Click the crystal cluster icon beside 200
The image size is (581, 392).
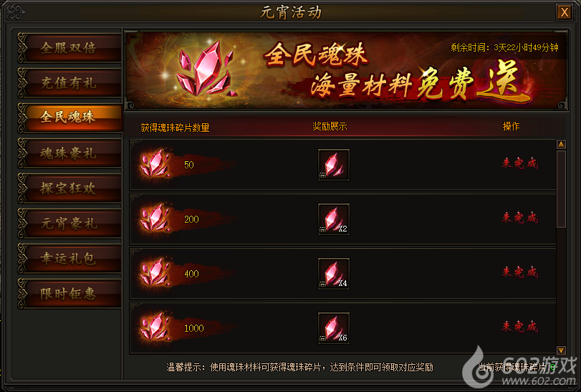(155, 218)
